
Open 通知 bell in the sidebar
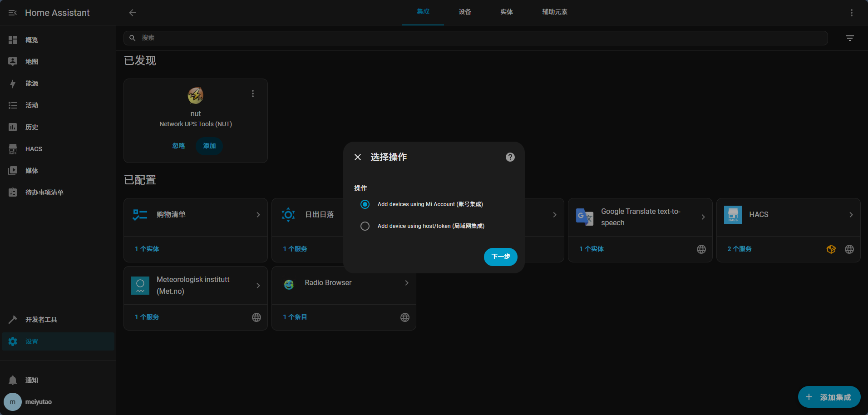(x=13, y=380)
